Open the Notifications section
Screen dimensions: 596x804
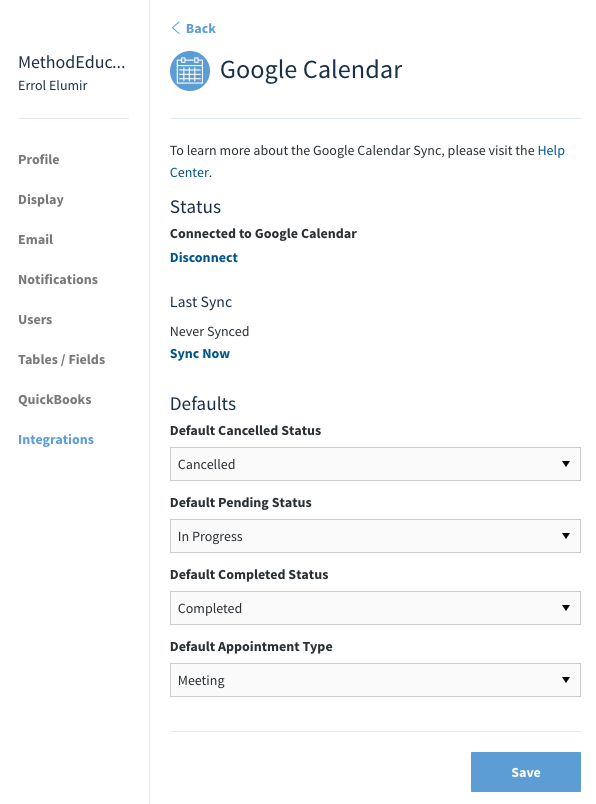pyautogui.click(x=58, y=279)
